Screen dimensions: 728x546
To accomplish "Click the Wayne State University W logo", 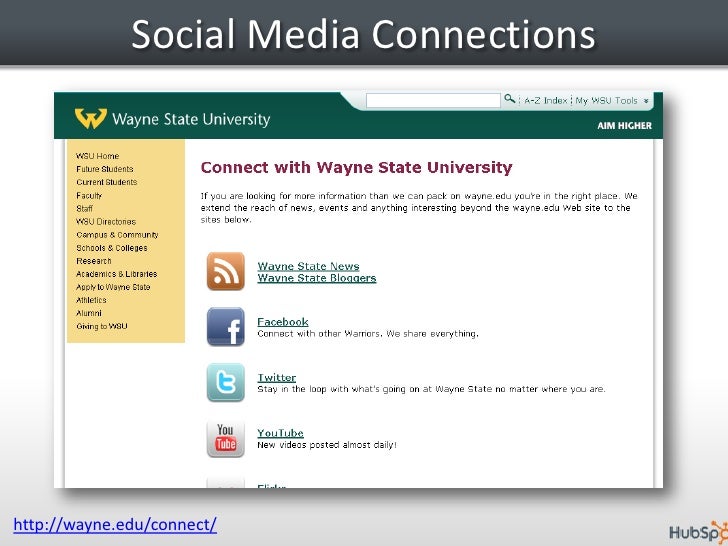I will pyautogui.click(x=91, y=118).
